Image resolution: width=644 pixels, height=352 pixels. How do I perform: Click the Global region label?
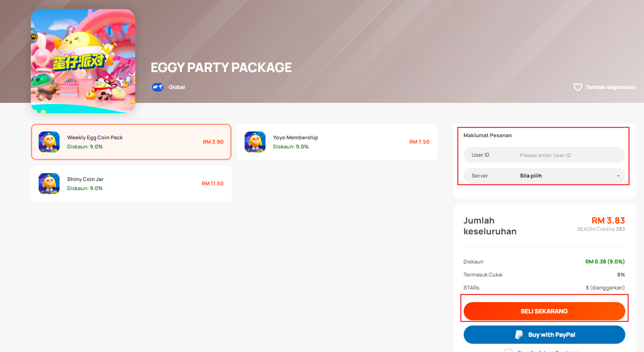(177, 87)
